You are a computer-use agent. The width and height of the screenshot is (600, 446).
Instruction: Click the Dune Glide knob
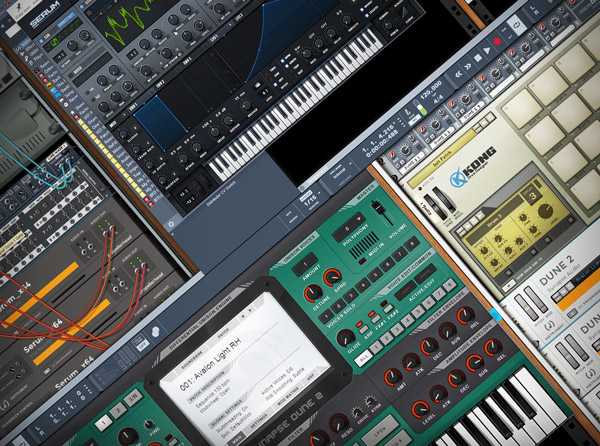(346, 338)
